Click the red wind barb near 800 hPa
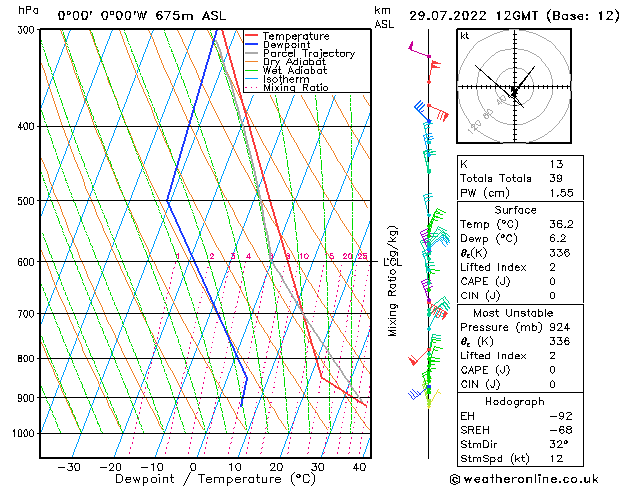This screenshot has width=629, height=486. tap(414, 360)
